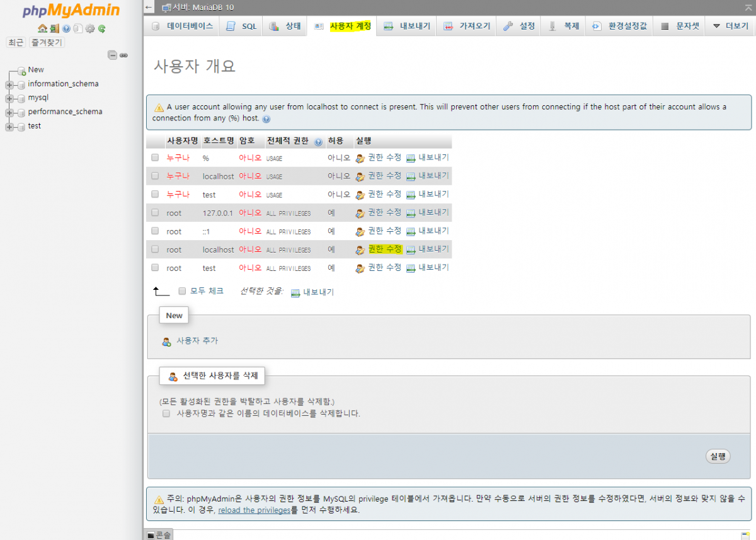The image size is (756, 540).
Task: Toggle the 모두 체크 checkbox
Action: [x=182, y=291]
